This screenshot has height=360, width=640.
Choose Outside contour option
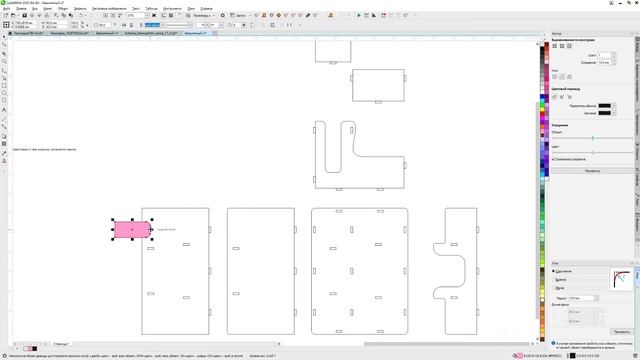(x=569, y=46)
